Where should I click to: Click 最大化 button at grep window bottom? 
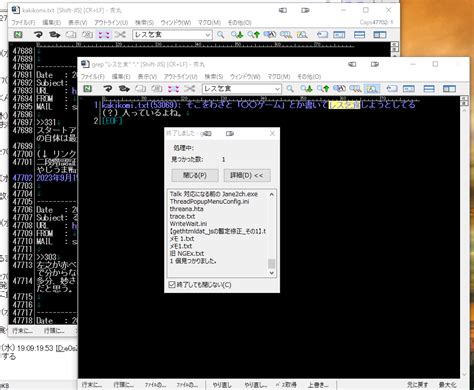[x=447, y=385]
